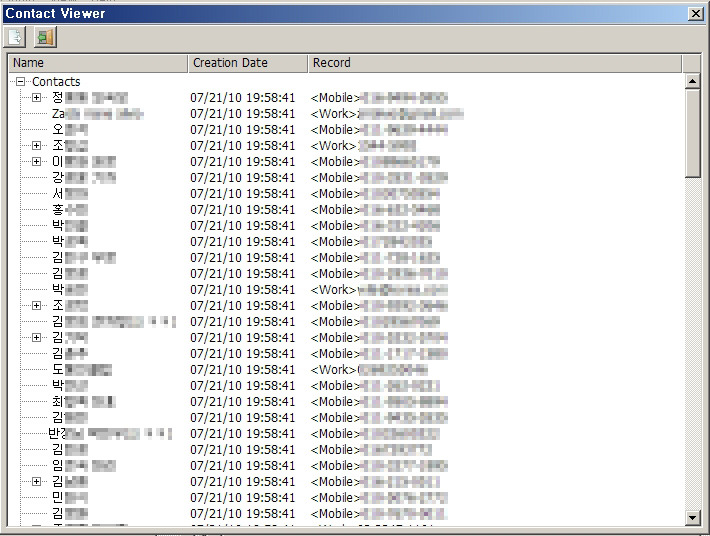This screenshot has width=710, height=536.
Task: Click the export document toolbar icon
Action: pyautogui.click(x=16, y=37)
